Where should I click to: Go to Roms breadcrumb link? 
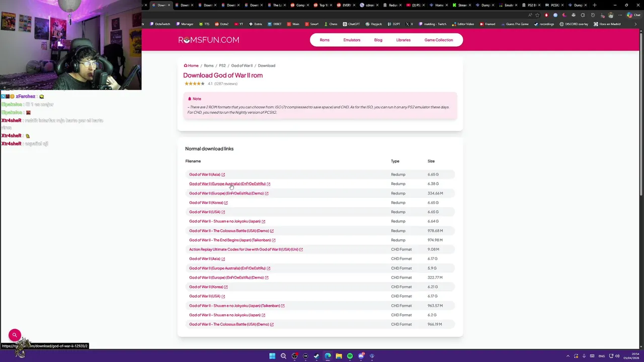click(208, 65)
